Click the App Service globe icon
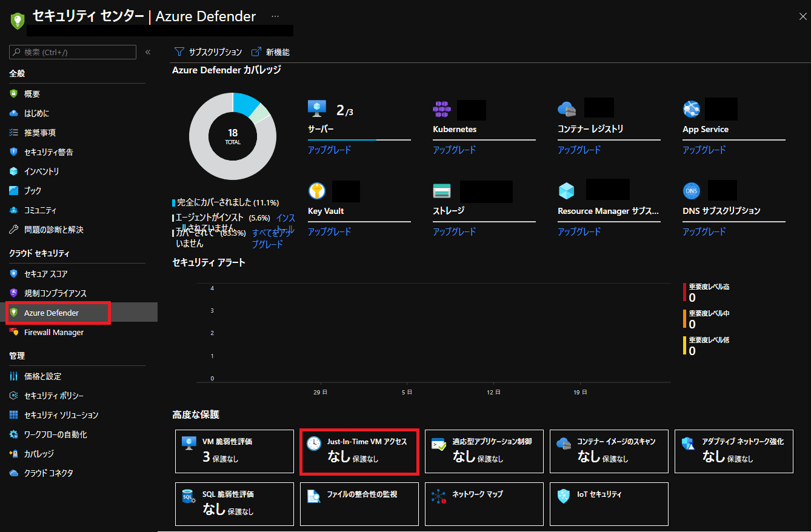 (692, 109)
